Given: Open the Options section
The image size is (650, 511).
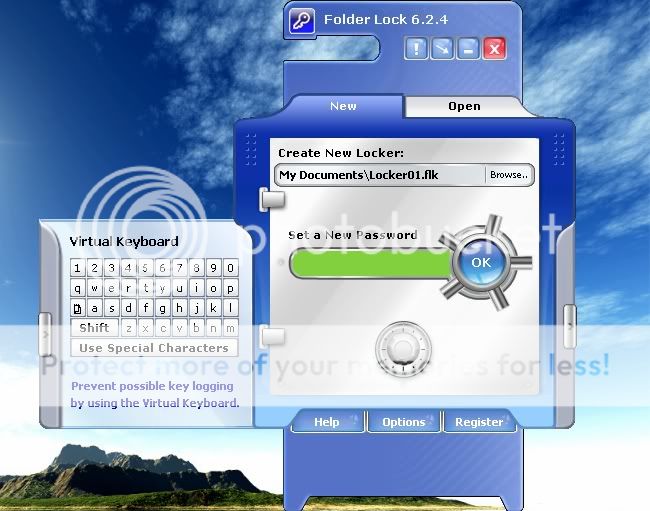Looking at the screenshot, I should tap(403, 422).
